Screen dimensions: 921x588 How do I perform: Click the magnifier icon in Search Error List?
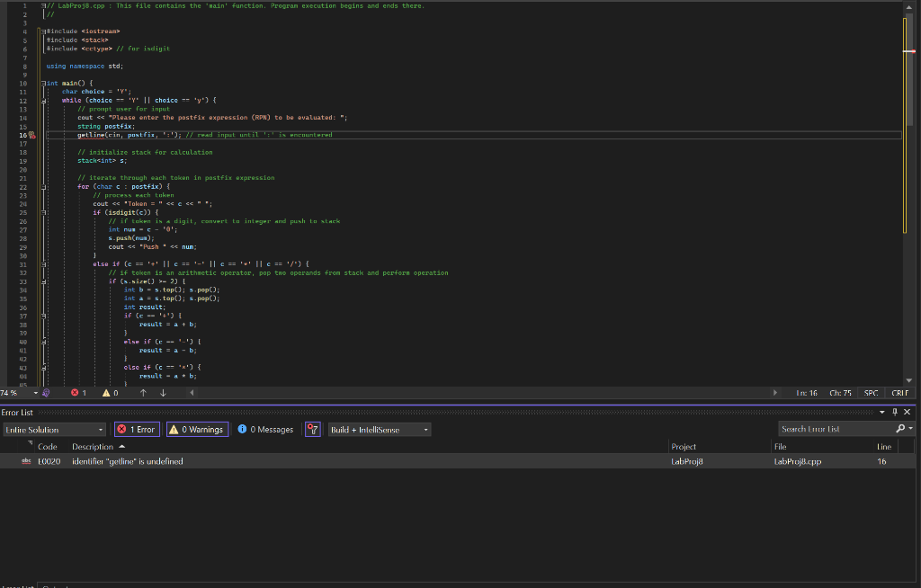click(x=902, y=428)
